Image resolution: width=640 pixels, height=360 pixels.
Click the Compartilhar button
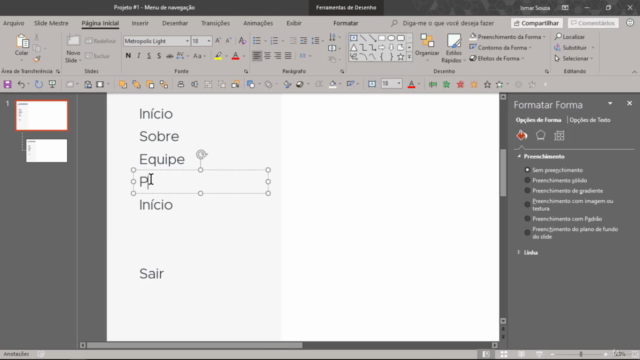point(536,23)
